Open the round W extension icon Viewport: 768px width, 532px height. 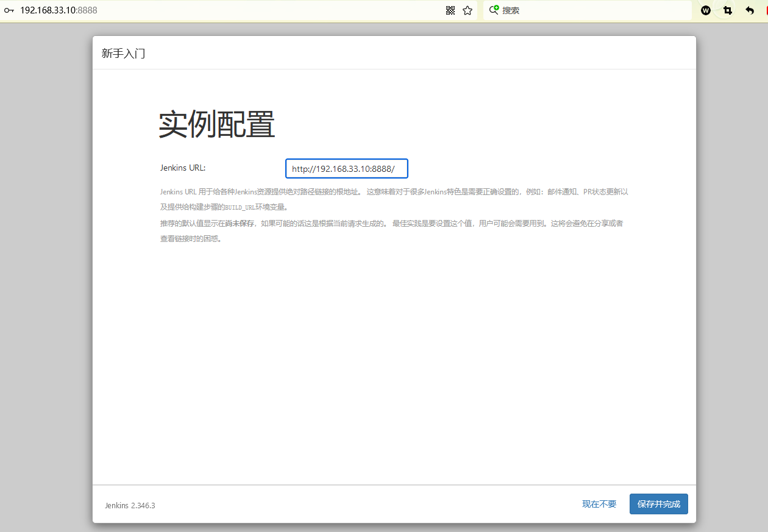(x=706, y=10)
